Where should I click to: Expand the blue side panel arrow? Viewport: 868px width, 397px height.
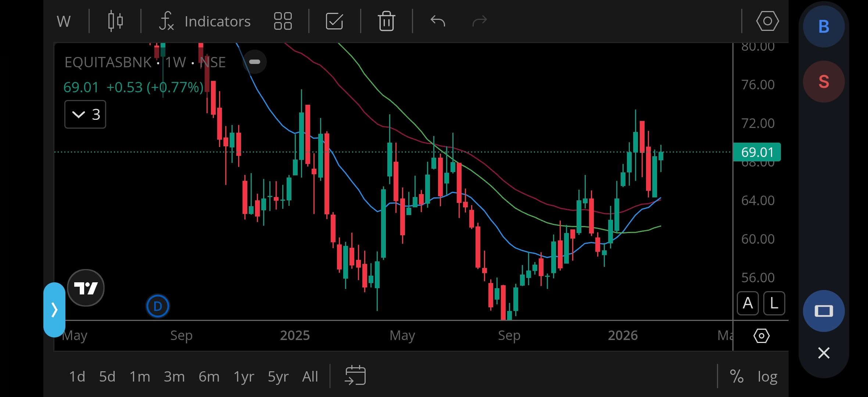tap(54, 310)
